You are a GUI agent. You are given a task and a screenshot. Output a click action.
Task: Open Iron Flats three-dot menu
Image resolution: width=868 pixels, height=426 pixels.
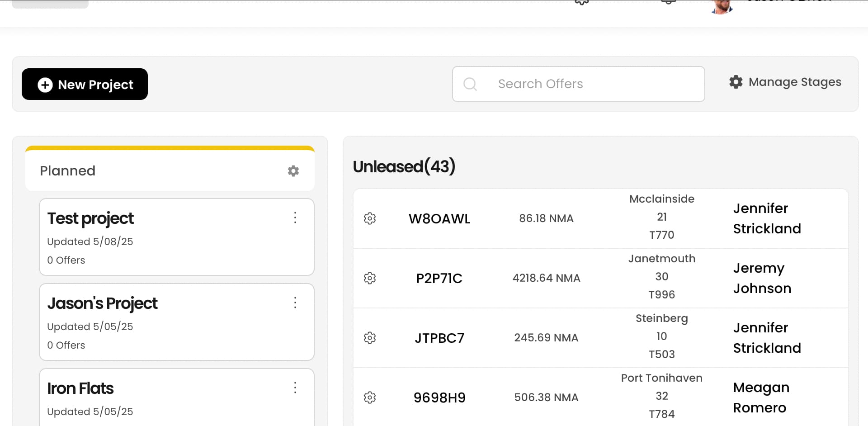click(295, 388)
